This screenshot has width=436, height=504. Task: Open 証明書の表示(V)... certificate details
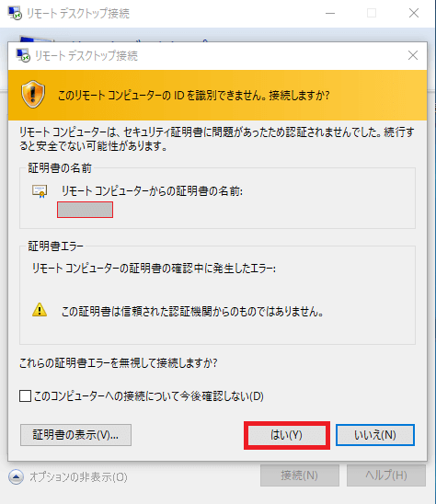[x=75, y=435]
